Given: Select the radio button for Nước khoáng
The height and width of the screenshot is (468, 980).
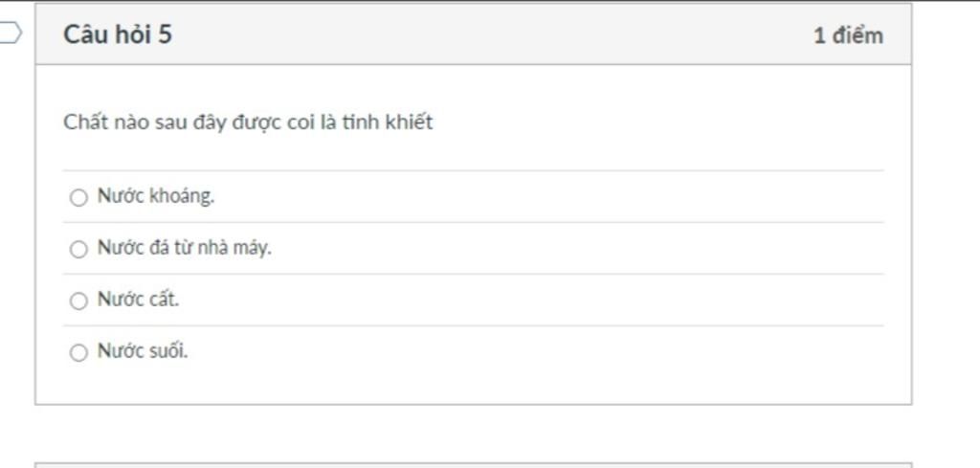Looking at the screenshot, I should tap(78, 197).
